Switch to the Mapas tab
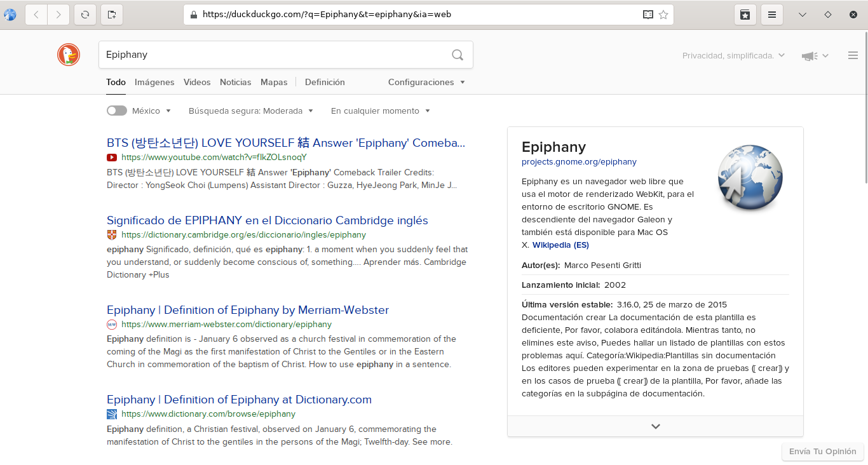This screenshot has height=465, width=868. 274,82
